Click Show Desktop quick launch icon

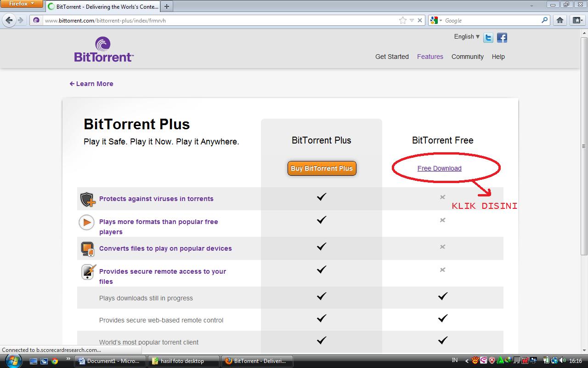34,361
